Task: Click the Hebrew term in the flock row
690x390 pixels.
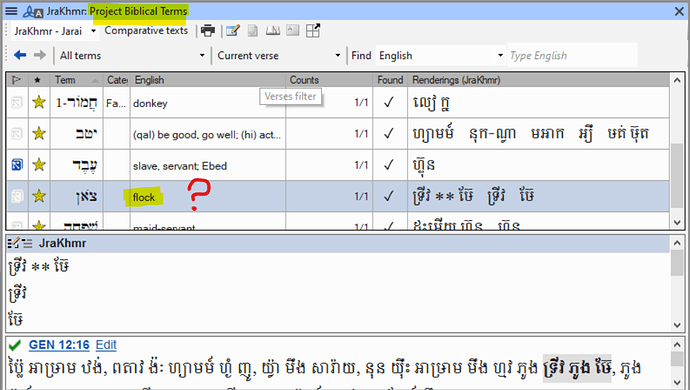Action: [86, 196]
